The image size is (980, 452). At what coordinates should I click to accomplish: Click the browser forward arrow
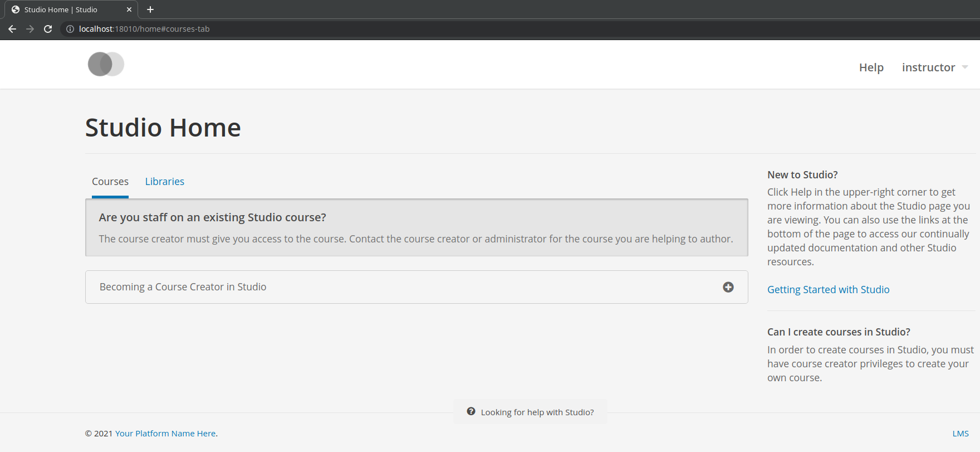[30, 29]
